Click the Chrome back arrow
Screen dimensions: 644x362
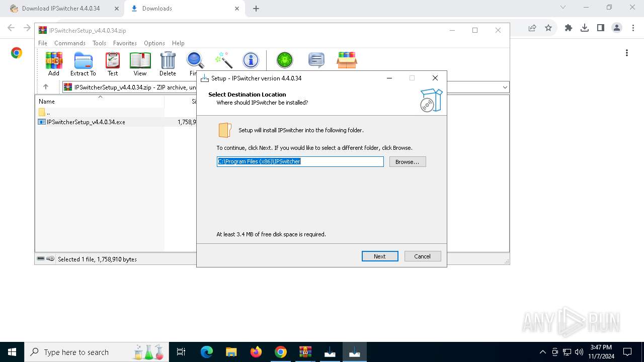click(11, 28)
